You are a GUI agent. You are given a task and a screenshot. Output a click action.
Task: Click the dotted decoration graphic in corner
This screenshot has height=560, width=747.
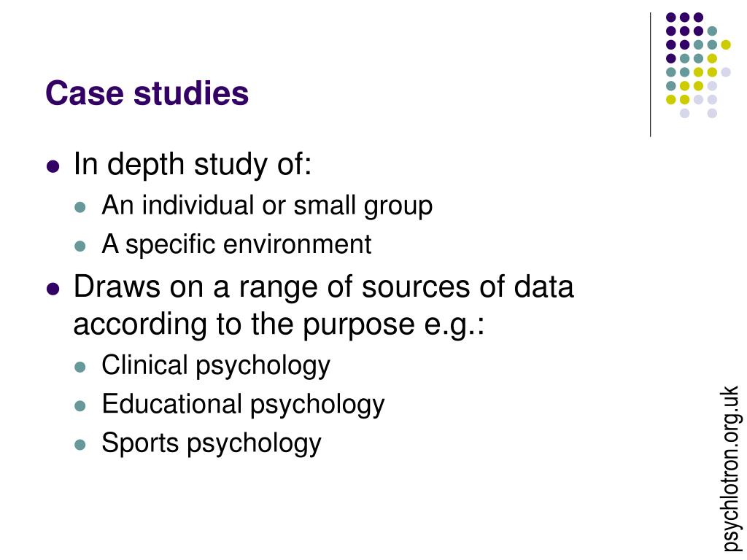pyautogui.click(x=698, y=65)
